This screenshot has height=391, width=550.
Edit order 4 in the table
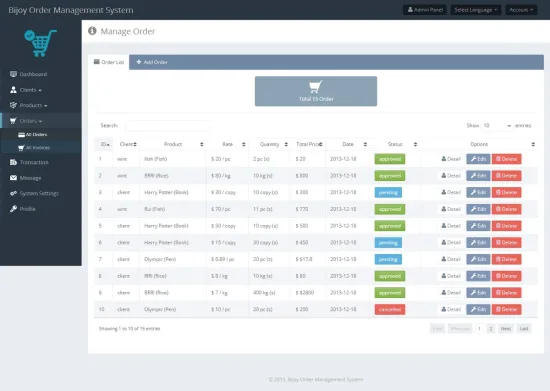478,209
